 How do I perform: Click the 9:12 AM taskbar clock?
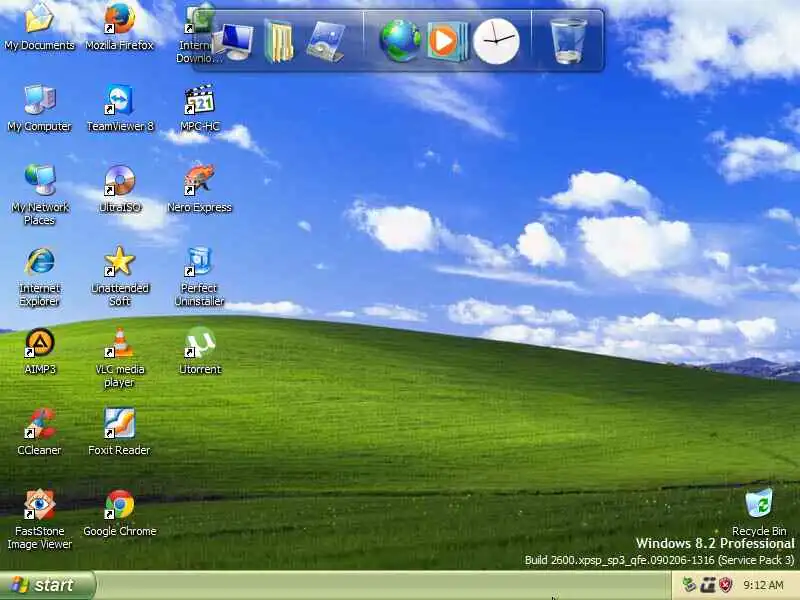[763, 585]
